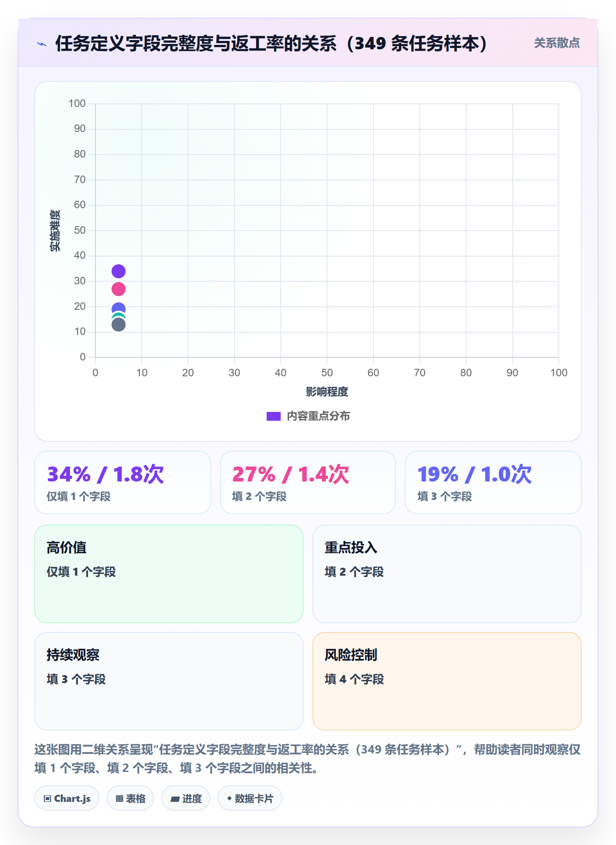Screen dimensions: 616x845
Task: Click the chart title mentioning 349 条任务样本
Action: click(272, 44)
